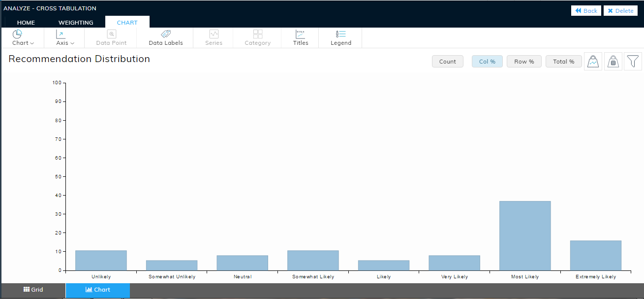Show values as Count

pos(448,62)
